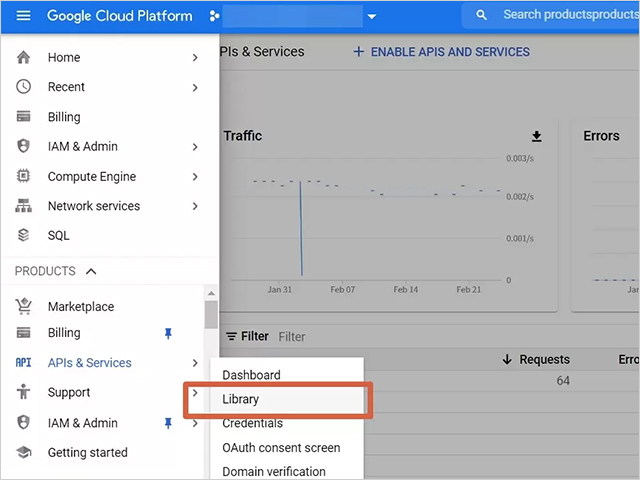Click the Marketplace shopping cart icon
The image size is (640, 480).
(24, 307)
